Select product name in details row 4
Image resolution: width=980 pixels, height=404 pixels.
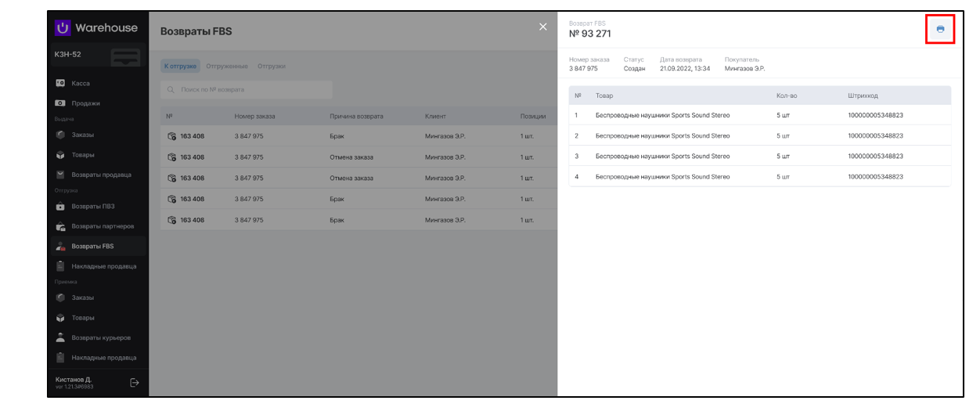(662, 176)
